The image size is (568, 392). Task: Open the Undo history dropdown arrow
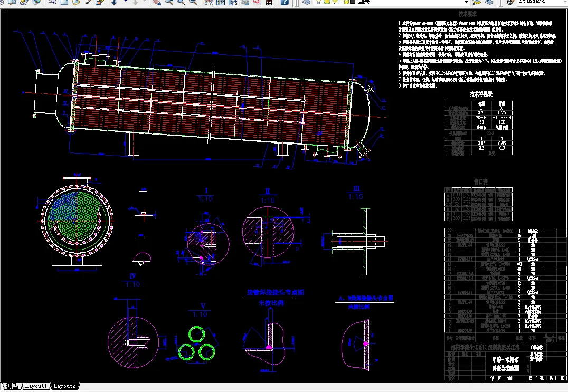(125, 2)
